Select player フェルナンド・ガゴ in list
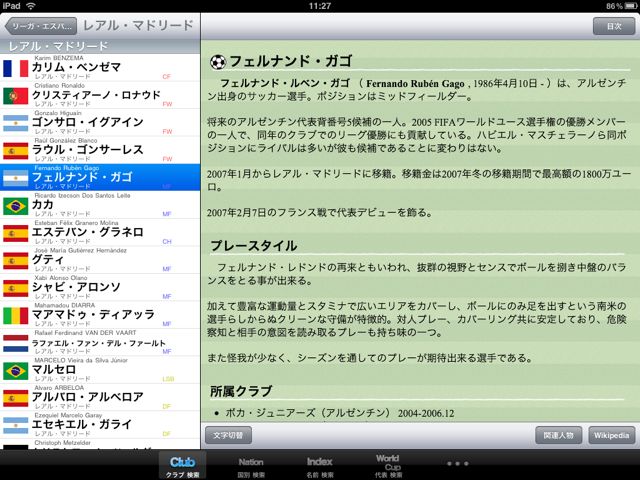640x480 pixels. pyautogui.click(x=82, y=177)
